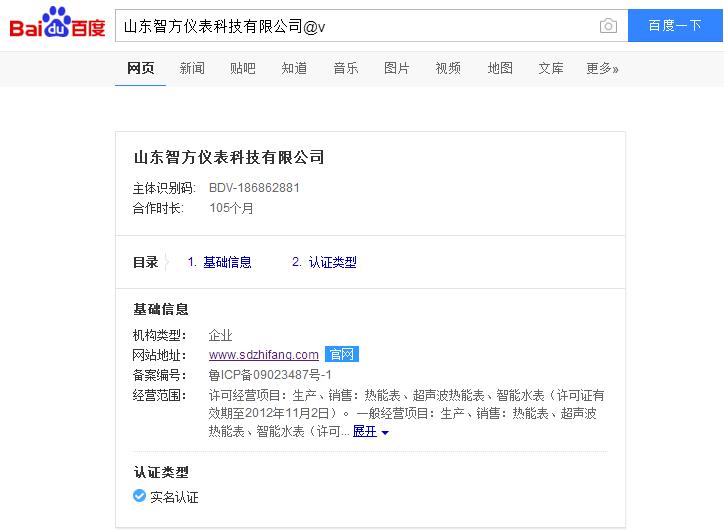Open the 贴吧 tab
The height and width of the screenshot is (531, 724).
point(242,68)
